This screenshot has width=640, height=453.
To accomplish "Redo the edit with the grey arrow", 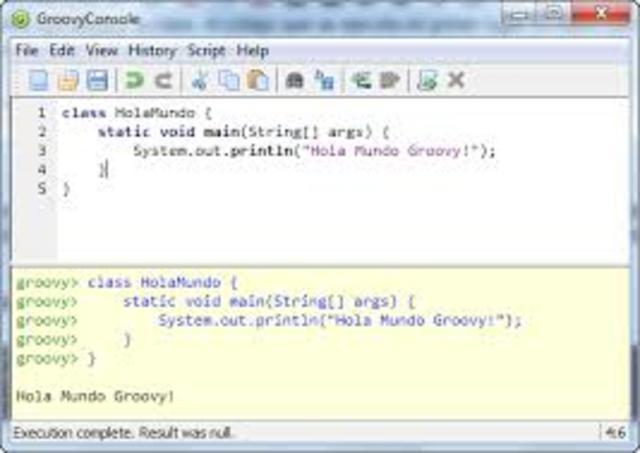I will click(x=164, y=80).
